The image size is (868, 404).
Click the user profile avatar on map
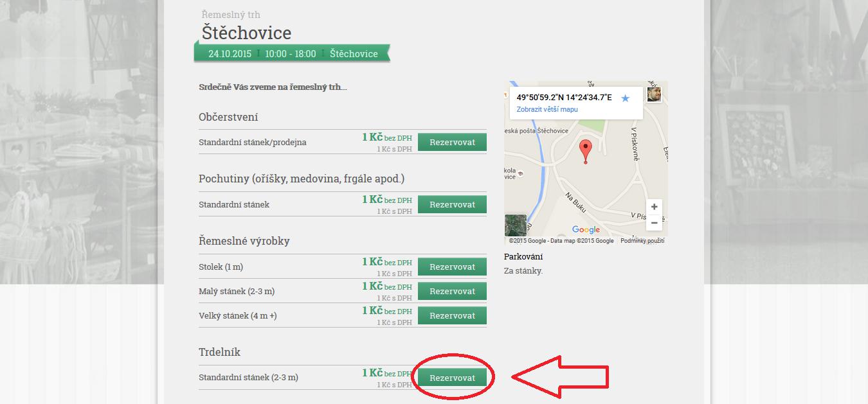[654, 94]
